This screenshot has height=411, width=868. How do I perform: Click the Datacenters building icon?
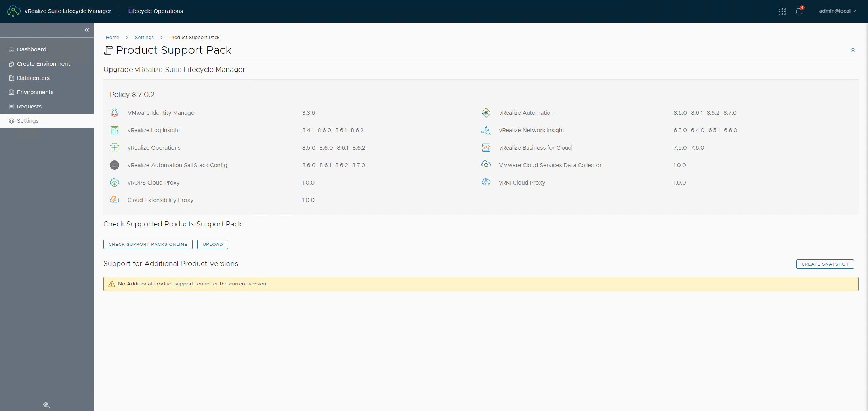click(11, 78)
